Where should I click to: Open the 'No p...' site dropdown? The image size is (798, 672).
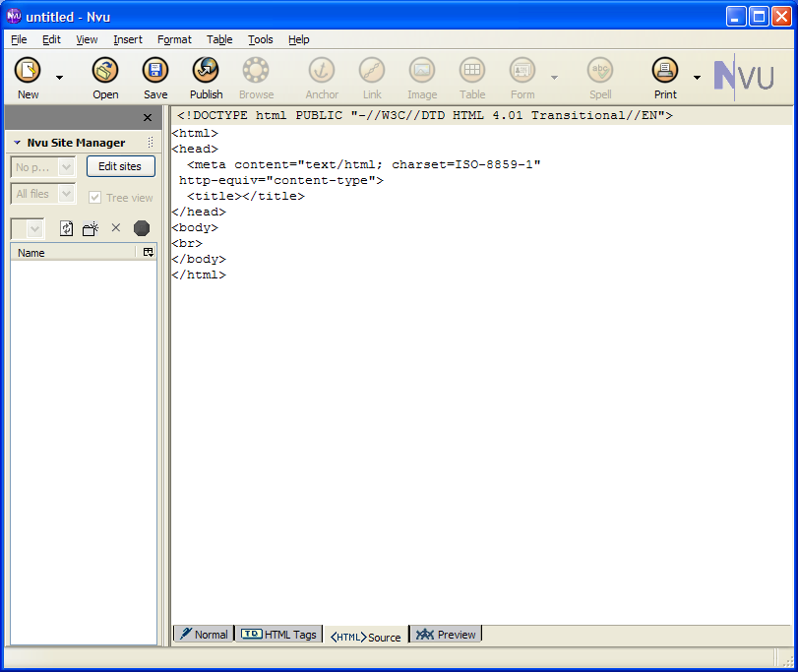pyautogui.click(x=42, y=167)
